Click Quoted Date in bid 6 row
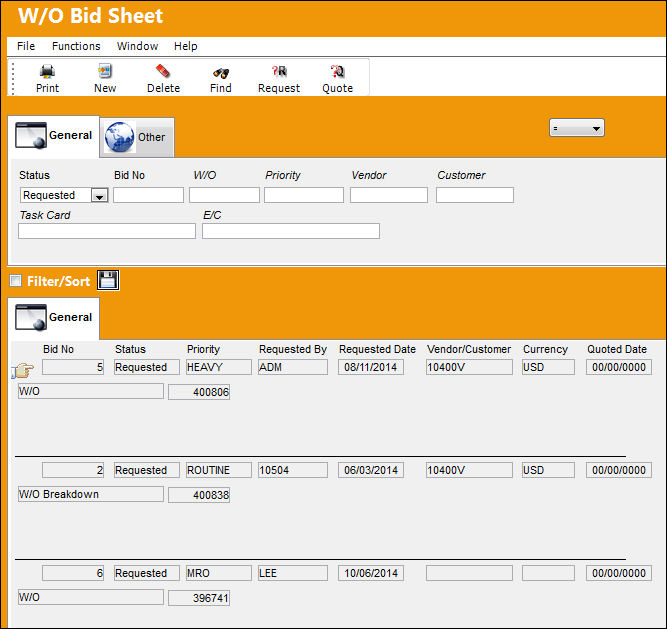This screenshot has width=667, height=629. tap(619, 573)
